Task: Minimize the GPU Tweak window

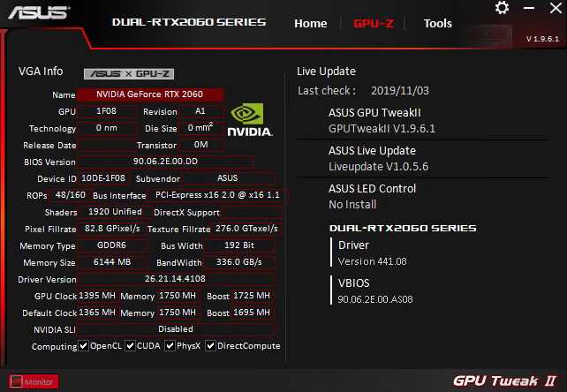Action: tap(529, 8)
